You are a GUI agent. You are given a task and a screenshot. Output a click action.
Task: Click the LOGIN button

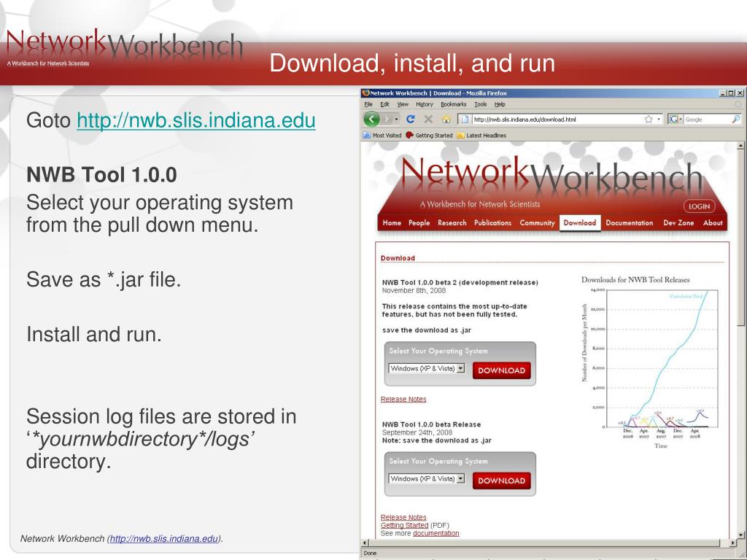(699, 206)
